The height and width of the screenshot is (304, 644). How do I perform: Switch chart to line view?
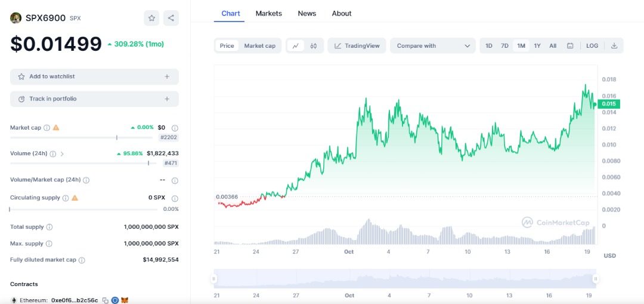pos(295,45)
